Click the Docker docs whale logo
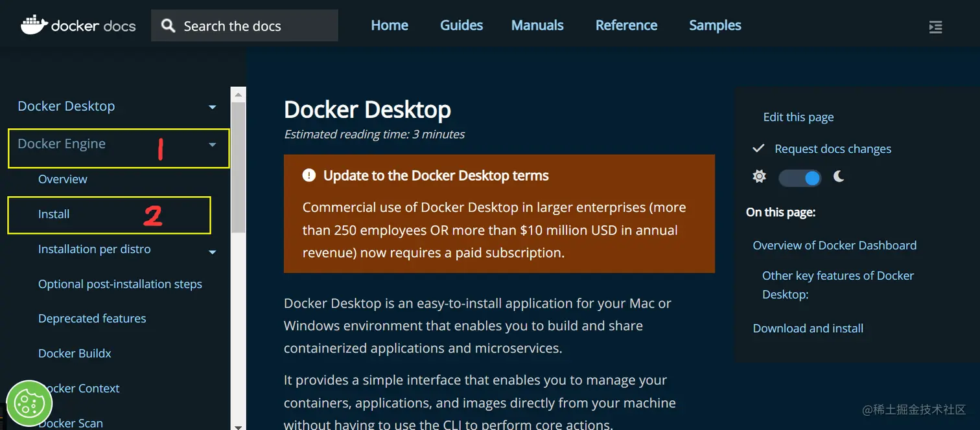Image resolution: width=980 pixels, height=430 pixels. (34, 25)
